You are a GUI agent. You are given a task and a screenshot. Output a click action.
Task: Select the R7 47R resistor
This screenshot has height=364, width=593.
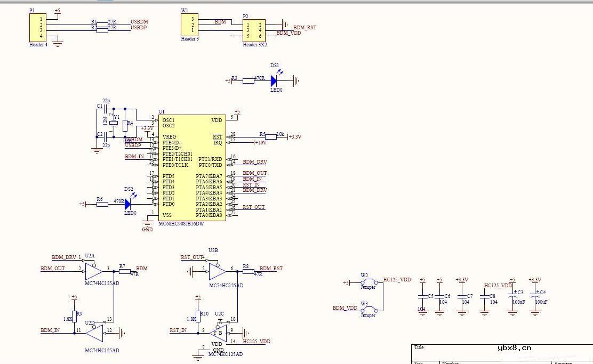pyautogui.click(x=125, y=271)
